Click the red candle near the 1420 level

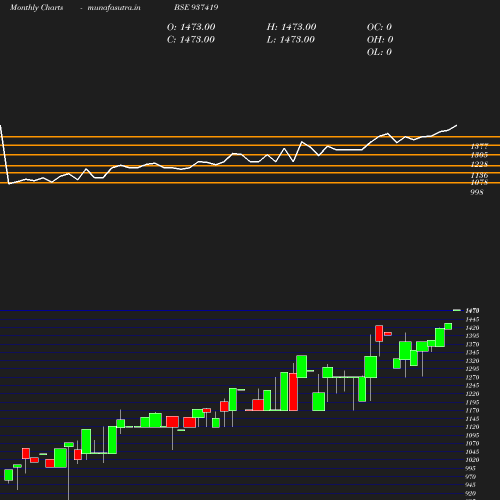[379, 333]
